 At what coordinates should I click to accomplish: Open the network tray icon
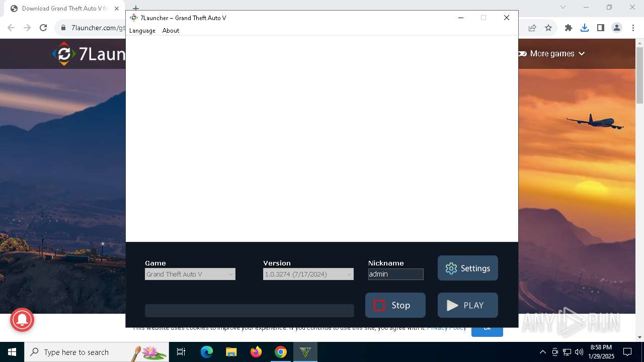567,352
